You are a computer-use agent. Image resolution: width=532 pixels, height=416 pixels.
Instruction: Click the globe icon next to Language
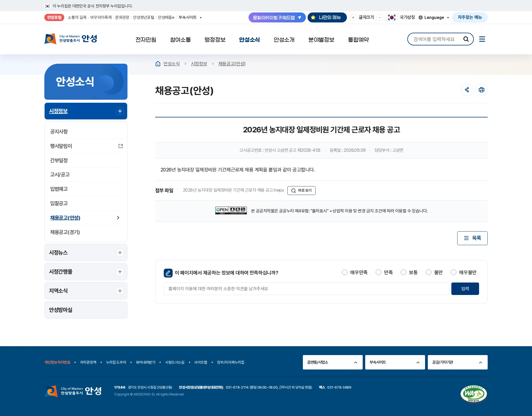tap(420, 17)
